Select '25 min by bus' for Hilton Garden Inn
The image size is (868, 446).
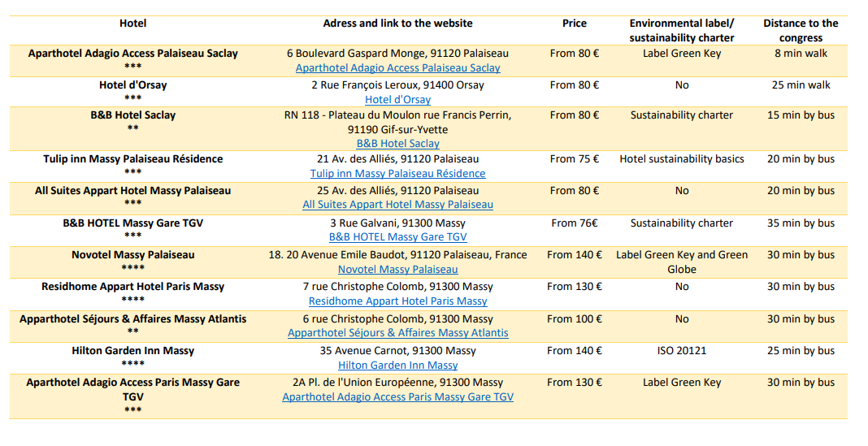pyautogui.click(x=801, y=351)
